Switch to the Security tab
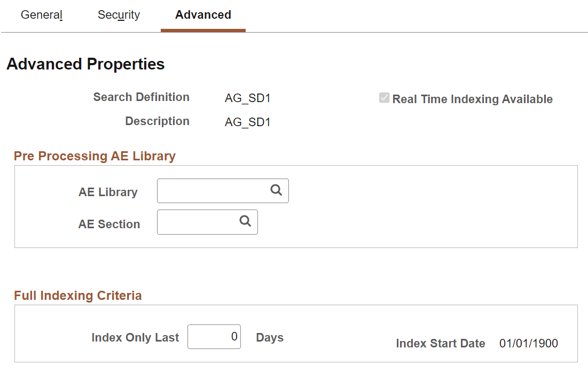 pyautogui.click(x=117, y=15)
